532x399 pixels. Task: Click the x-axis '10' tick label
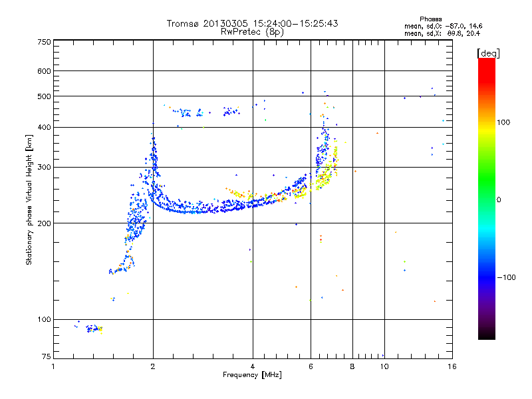tap(384, 366)
